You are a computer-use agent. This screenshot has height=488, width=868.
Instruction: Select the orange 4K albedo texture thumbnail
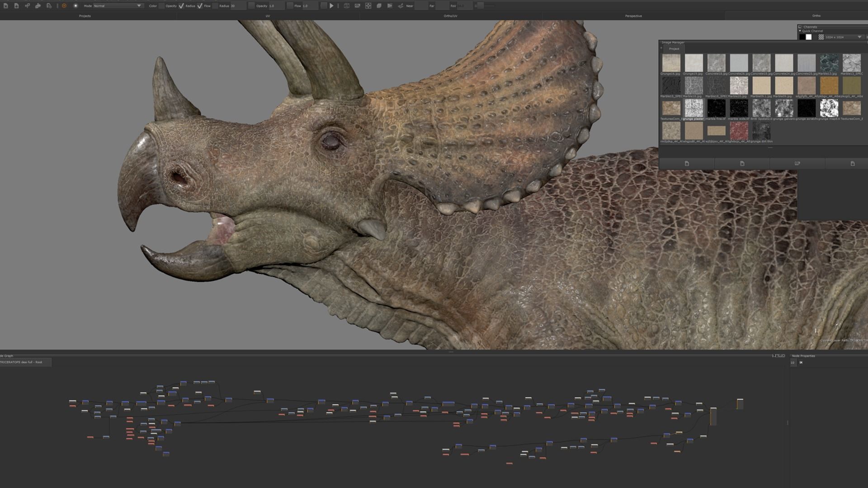coord(830,85)
